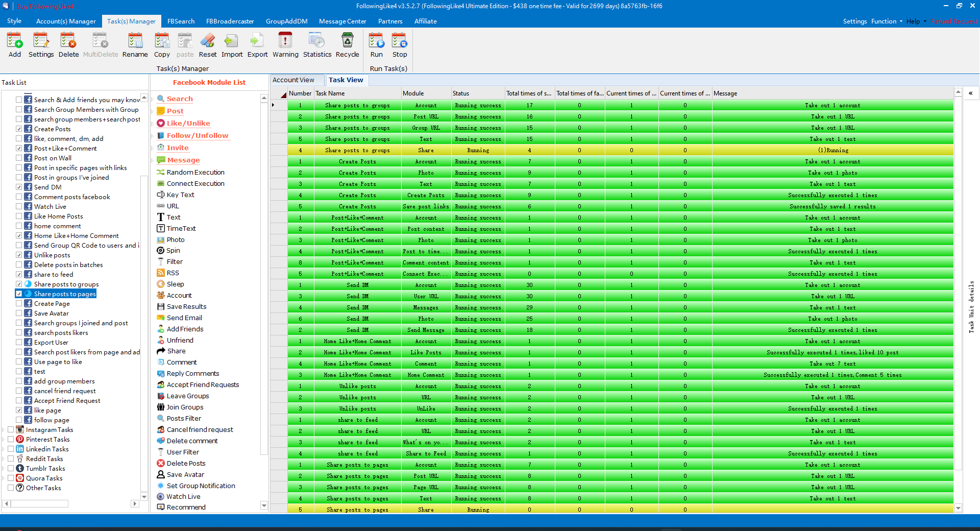980x531 pixels.
Task: Select the Save Results module
Action: (x=182, y=307)
